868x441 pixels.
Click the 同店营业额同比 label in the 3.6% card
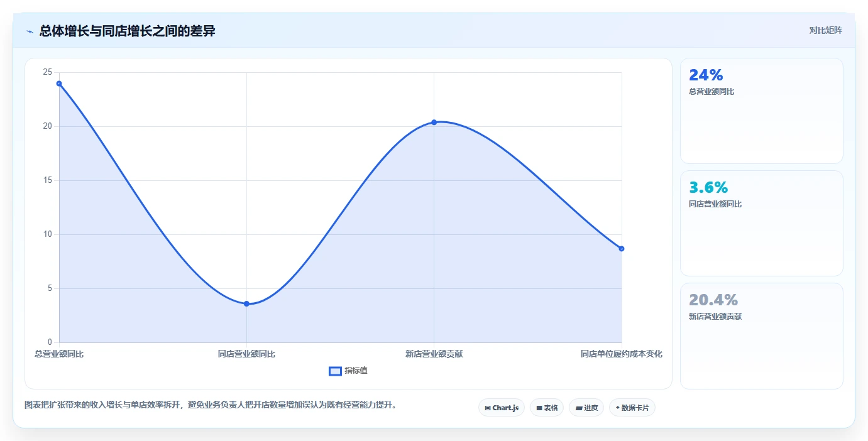(715, 204)
